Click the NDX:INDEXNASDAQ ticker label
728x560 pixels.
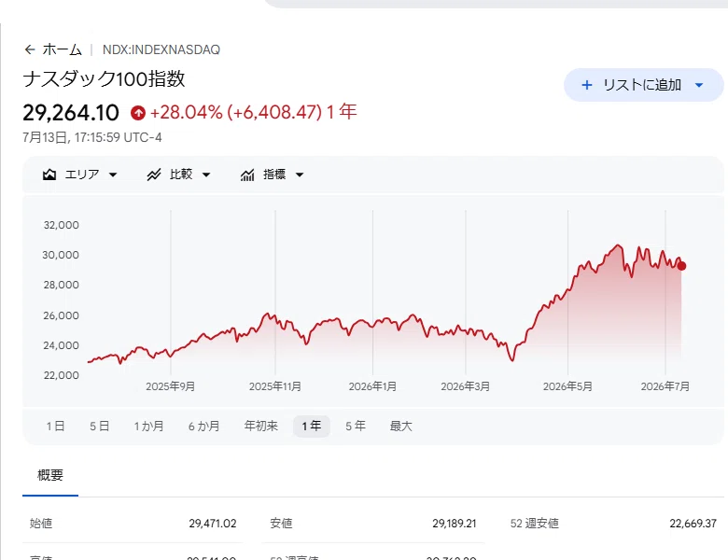point(161,49)
